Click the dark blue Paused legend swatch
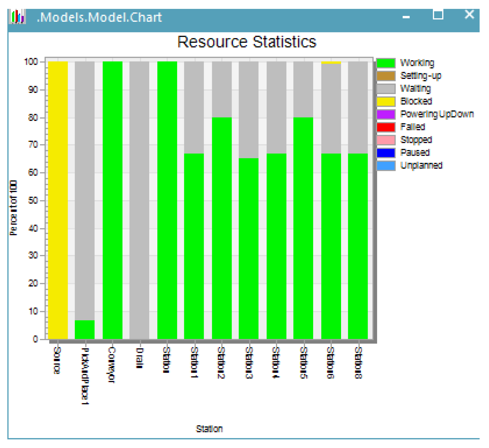This screenshot has width=489, height=448. (x=385, y=153)
